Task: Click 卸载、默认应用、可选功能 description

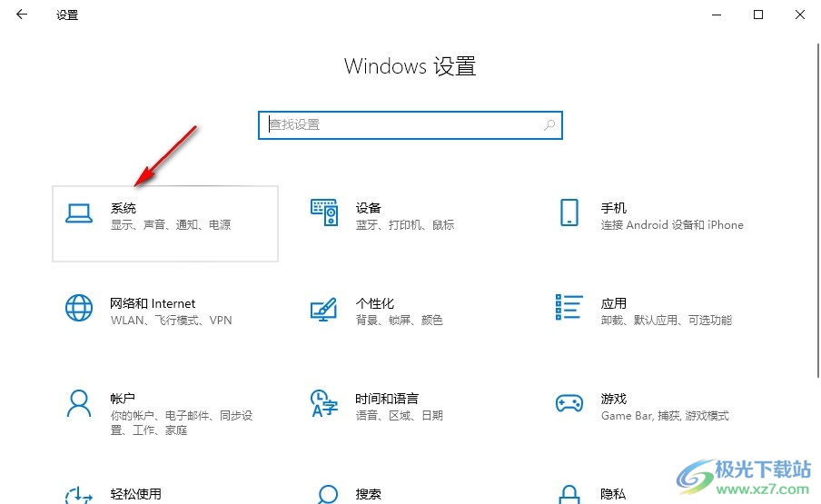Action: tap(666, 321)
